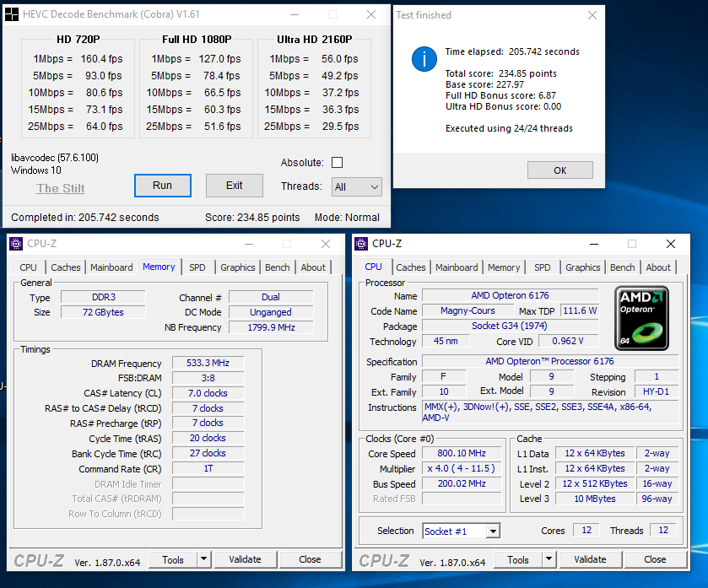
Task: Switch to CPU tab in left CPU-Z
Action: [28, 267]
